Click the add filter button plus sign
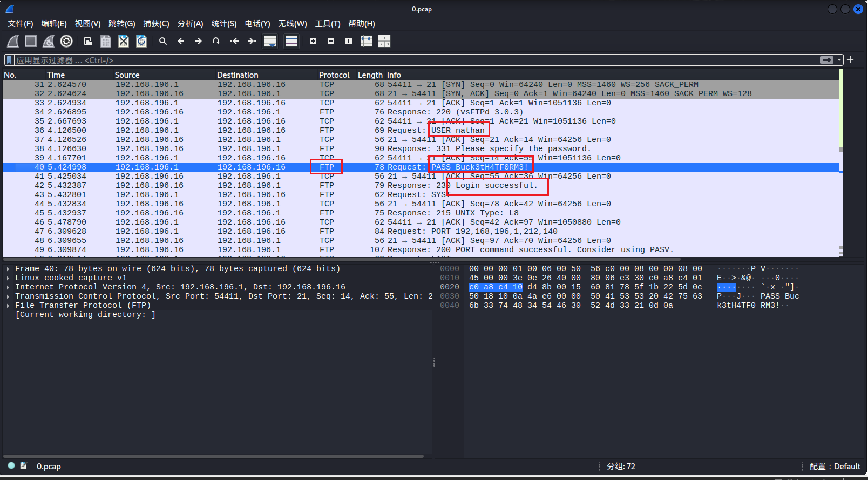Screen dimensions: 868x480 (851, 60)
